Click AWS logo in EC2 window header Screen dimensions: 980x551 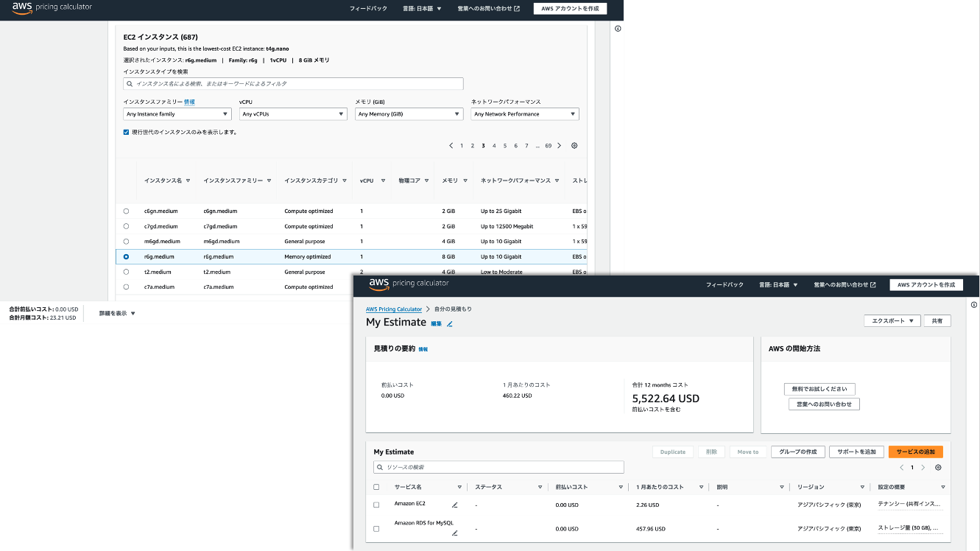pyautogui.click(x=22, y=7)
